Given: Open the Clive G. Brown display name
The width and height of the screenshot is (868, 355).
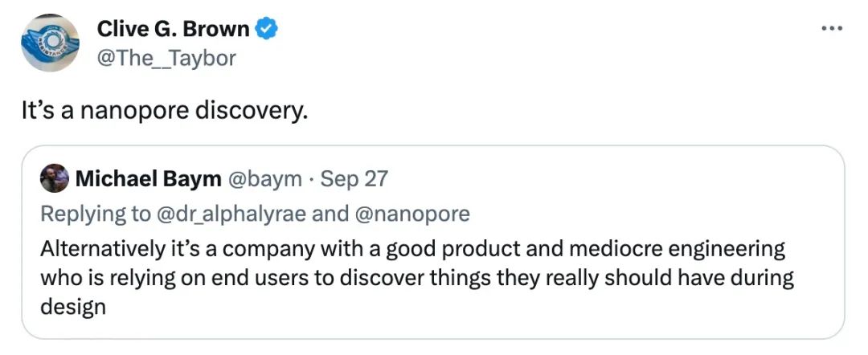Looking at the screenshot, I should tap(174, 30).
